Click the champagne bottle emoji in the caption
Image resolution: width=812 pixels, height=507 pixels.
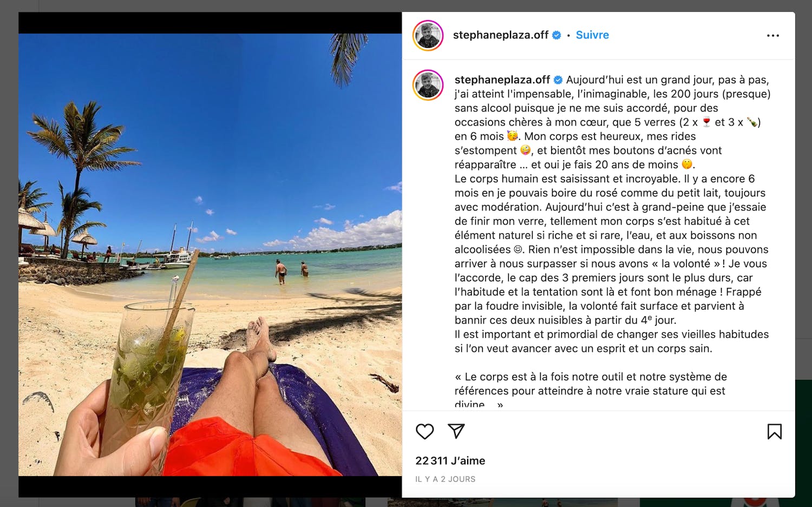752,122
